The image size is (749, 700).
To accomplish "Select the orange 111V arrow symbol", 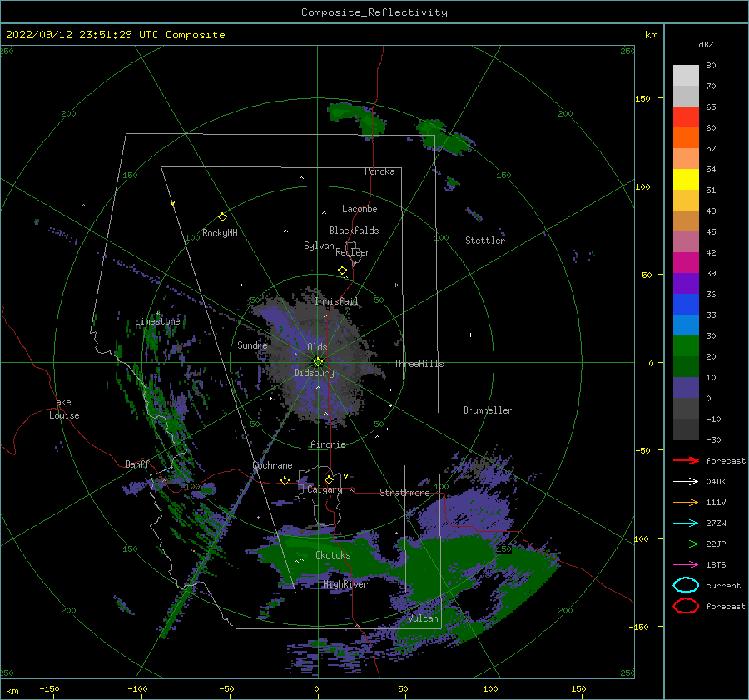I will 686,502.
